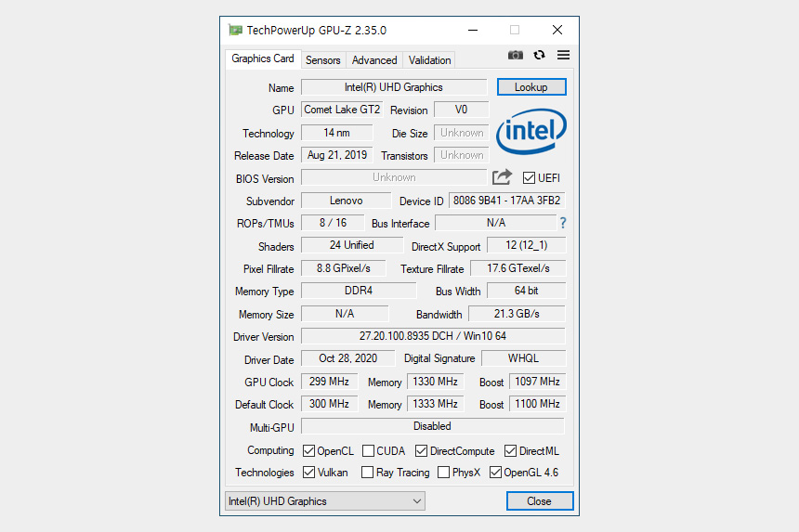Screen dimensions: 799x532
Task: Click the Transistors value Unknown
Action: point(462,155)
